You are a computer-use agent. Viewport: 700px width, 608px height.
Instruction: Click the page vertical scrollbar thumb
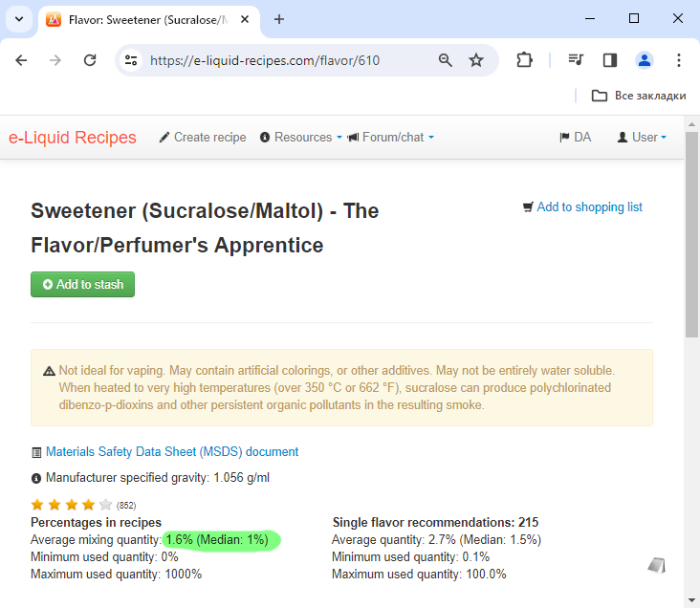click(691, 234)
